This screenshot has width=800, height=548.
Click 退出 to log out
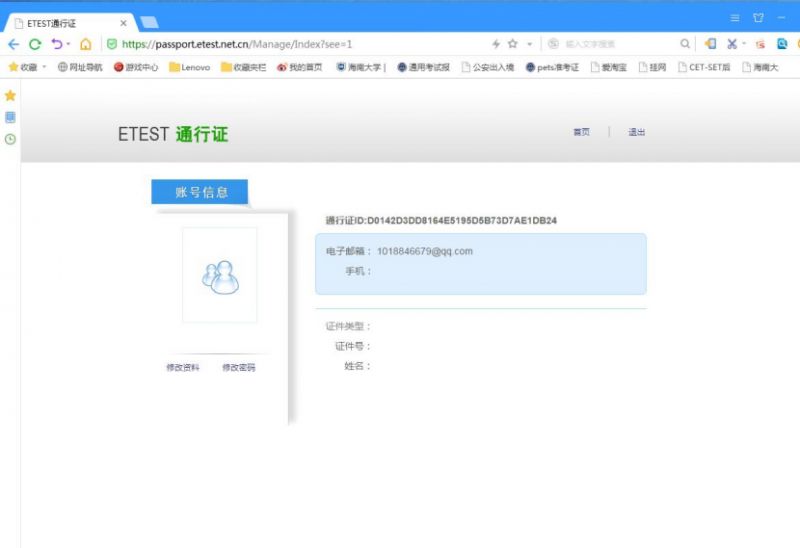[x=636, y=132]
